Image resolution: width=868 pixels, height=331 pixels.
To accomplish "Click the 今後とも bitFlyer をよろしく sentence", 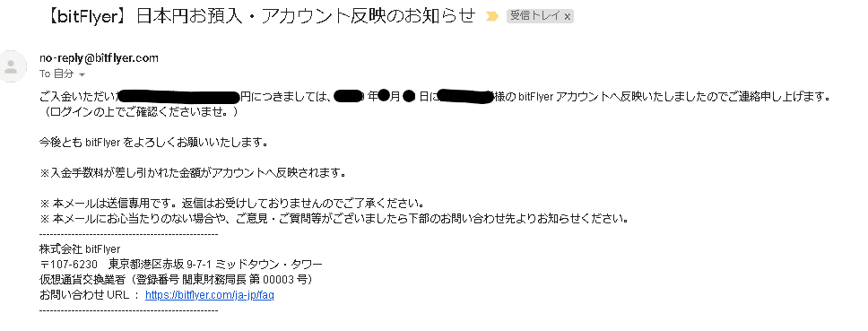I will 154,143.
